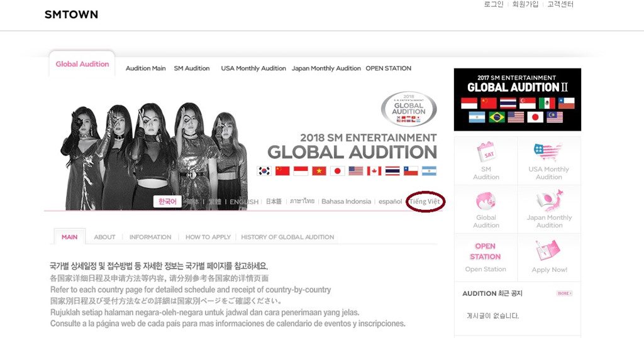The height and width of the screenshot is (338, 644).
Task: Open OPEN STATION in top navigation
Action: coord(389,68)
